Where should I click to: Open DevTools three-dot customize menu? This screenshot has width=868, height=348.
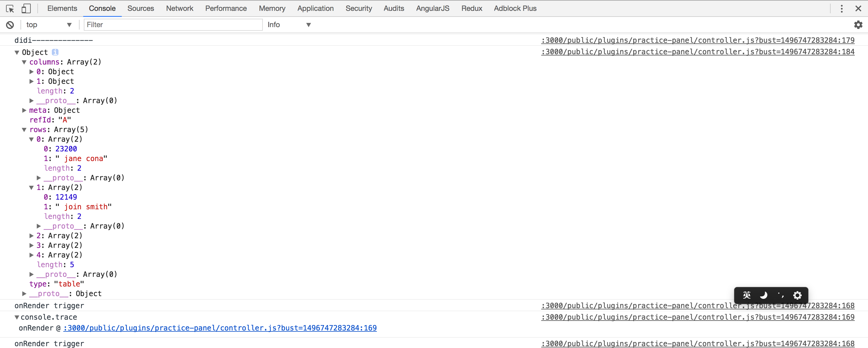point(841,8)
